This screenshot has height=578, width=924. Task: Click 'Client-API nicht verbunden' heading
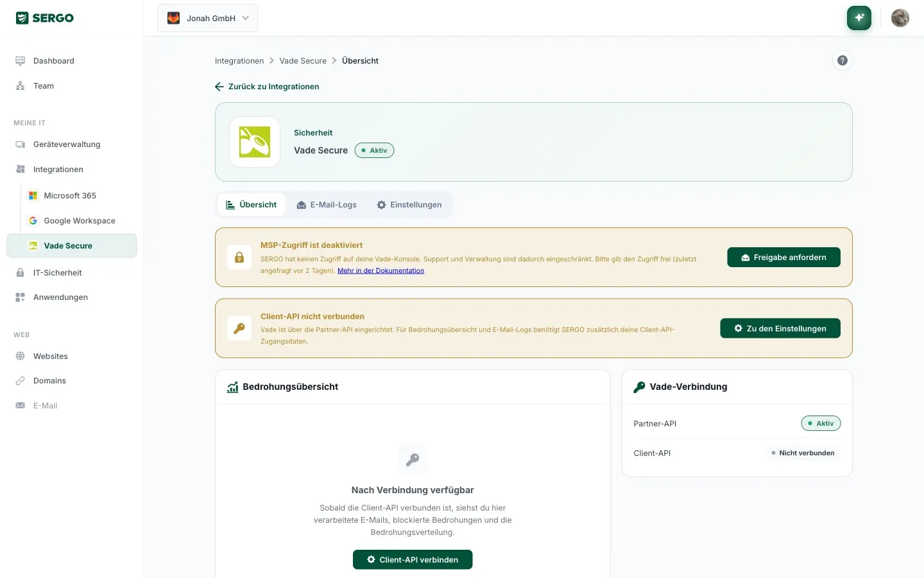tap(312, 317)
